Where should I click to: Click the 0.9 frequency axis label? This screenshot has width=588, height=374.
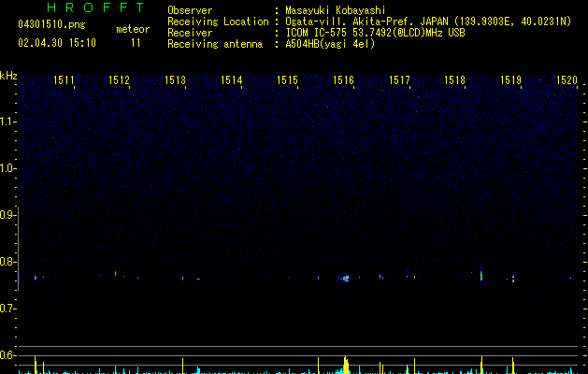[x=7, y=215]
